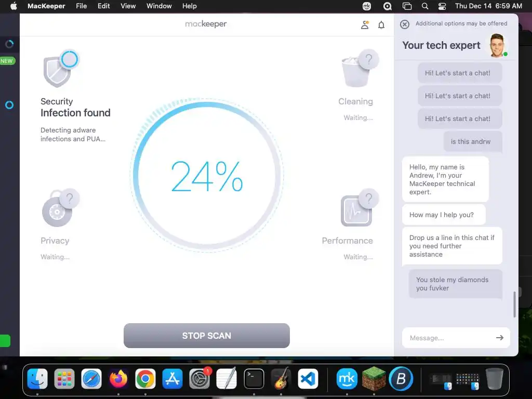Click the menu bar clock showing Thu Dec 14

[488, 6]
